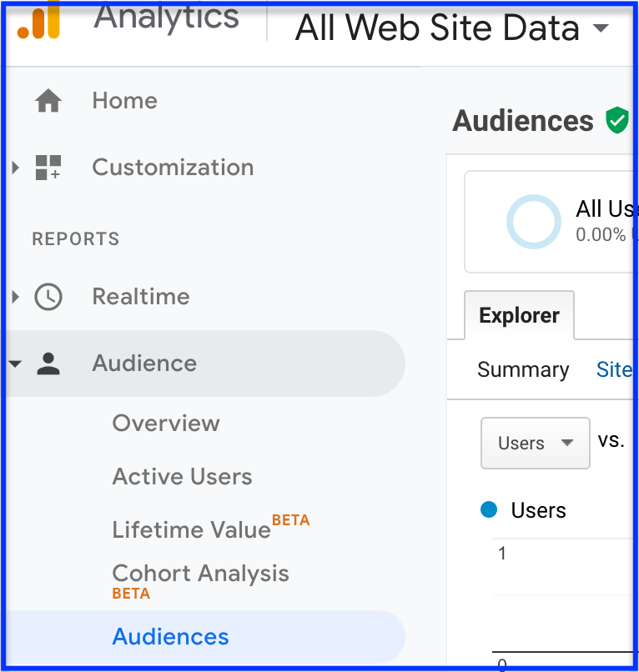
Task: Click the Analytics product name
Action: (166, 18)
